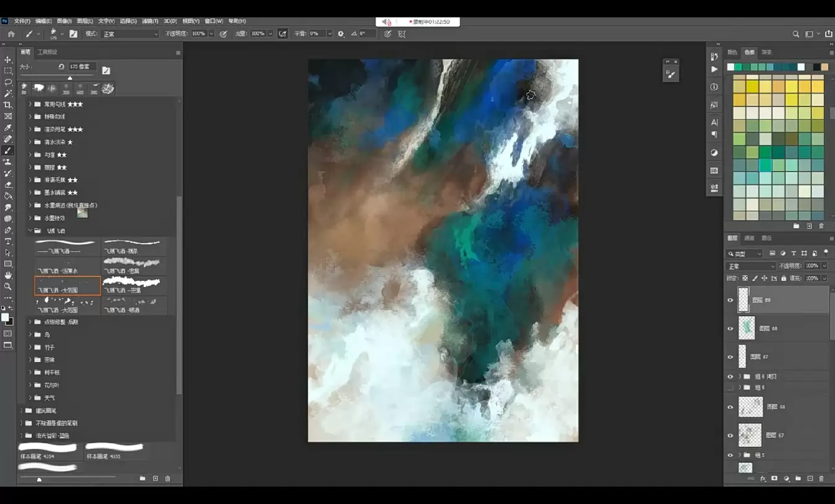Open the layer blend mode 正常 dropdown

click(x=750, y=266)
